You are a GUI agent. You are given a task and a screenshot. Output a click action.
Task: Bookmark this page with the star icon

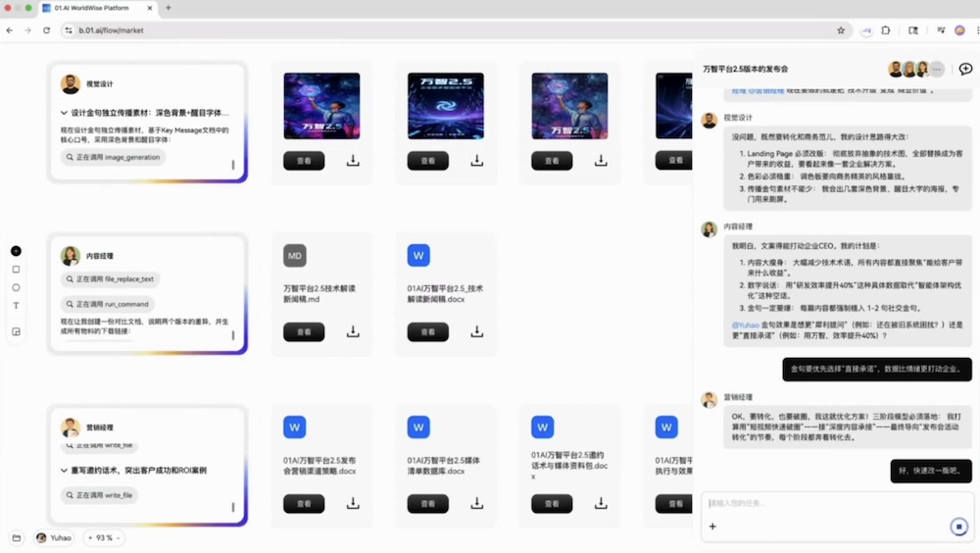[841, 30]
